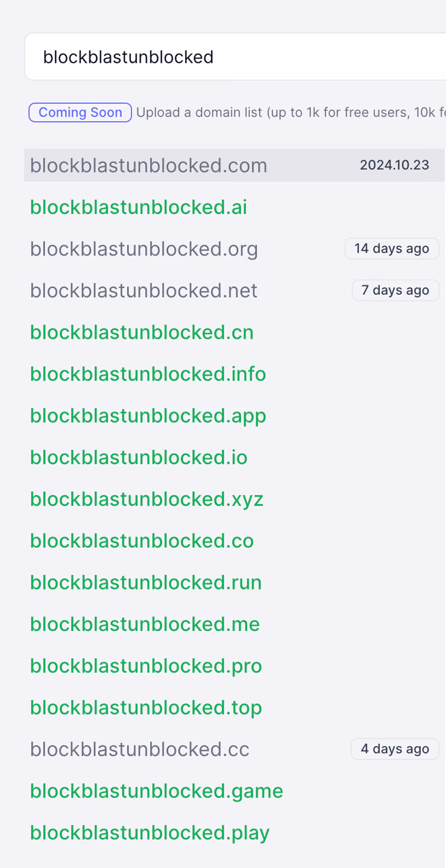The width and height of the screenshot is (446, 868).
Task: Choose blockblastunblocked.game domain
Action: point(157,791)
